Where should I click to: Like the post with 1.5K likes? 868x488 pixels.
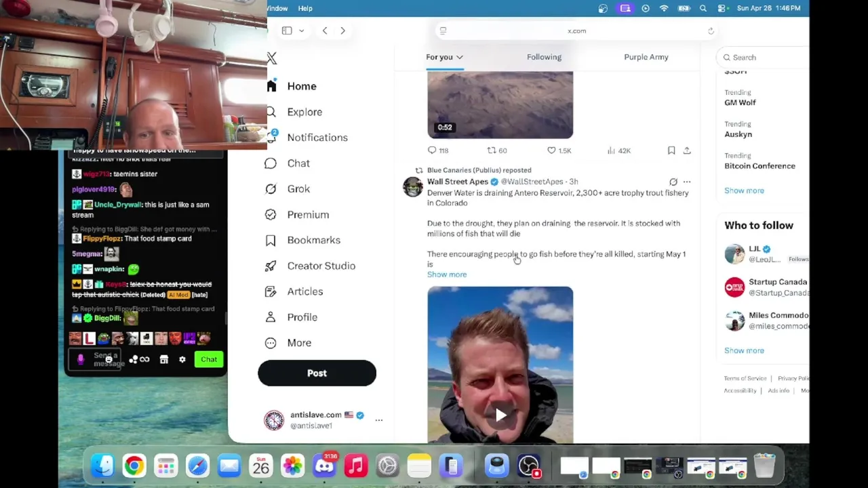point(559,150)
